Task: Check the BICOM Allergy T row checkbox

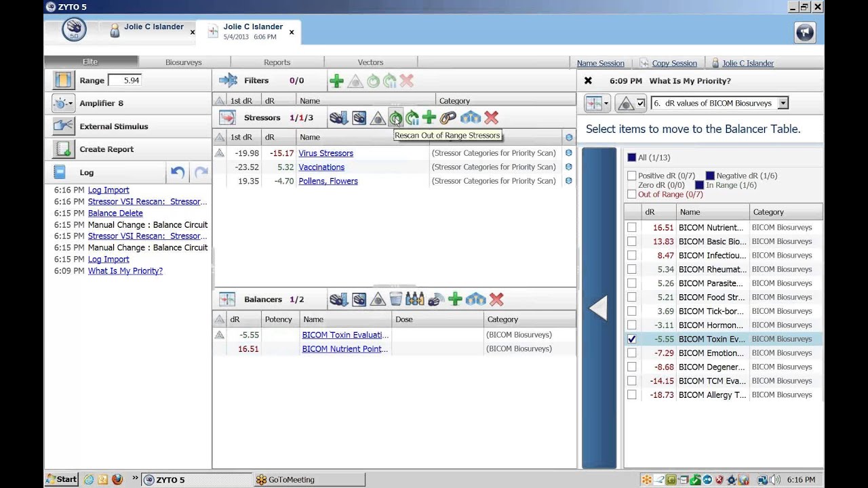Action: [632, 394]
